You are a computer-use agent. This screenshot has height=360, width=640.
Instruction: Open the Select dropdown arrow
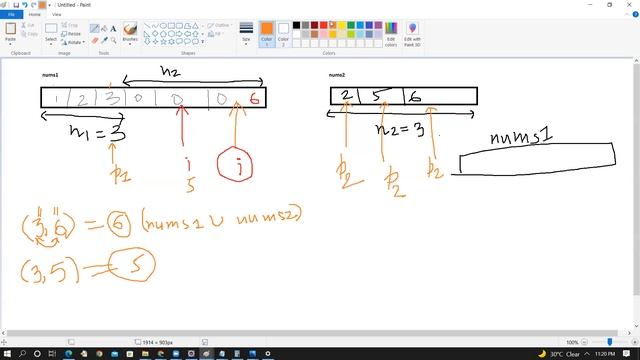(51, 43)
